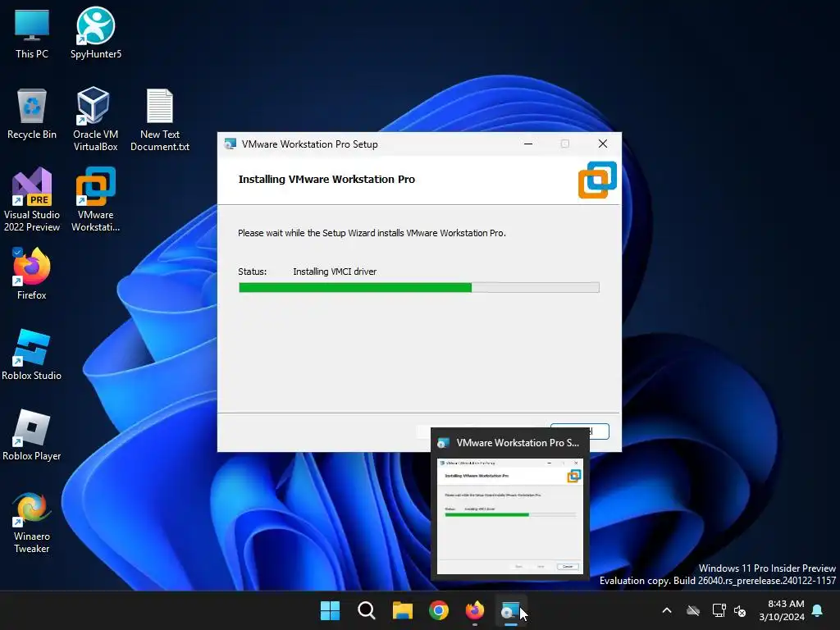
Task: Select New Text Document.txt file icon
Action: (x=160, y=119)
